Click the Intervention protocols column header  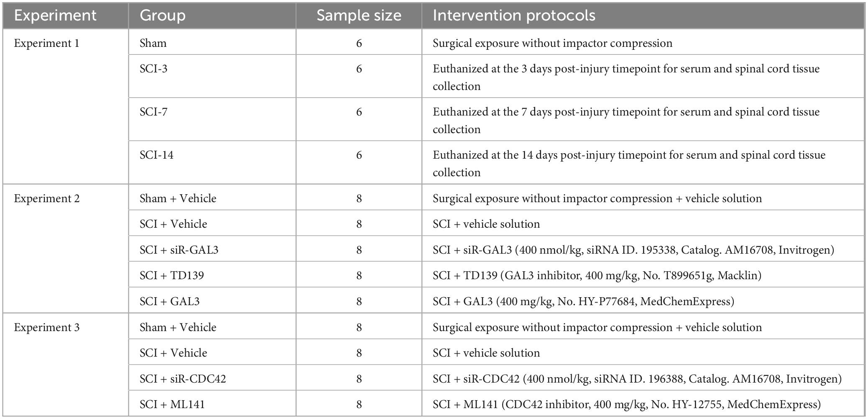514,15
